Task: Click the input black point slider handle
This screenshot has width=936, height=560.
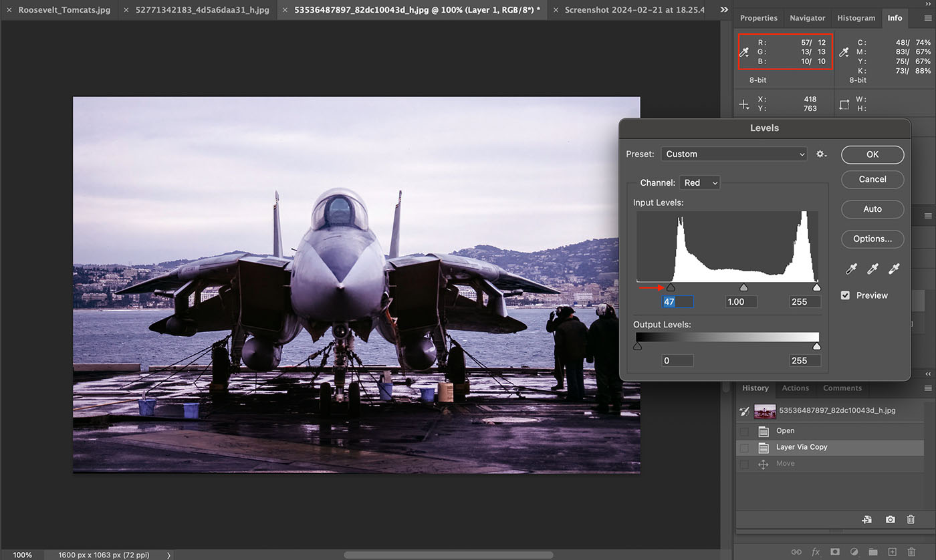Action: tap(671, 287)
